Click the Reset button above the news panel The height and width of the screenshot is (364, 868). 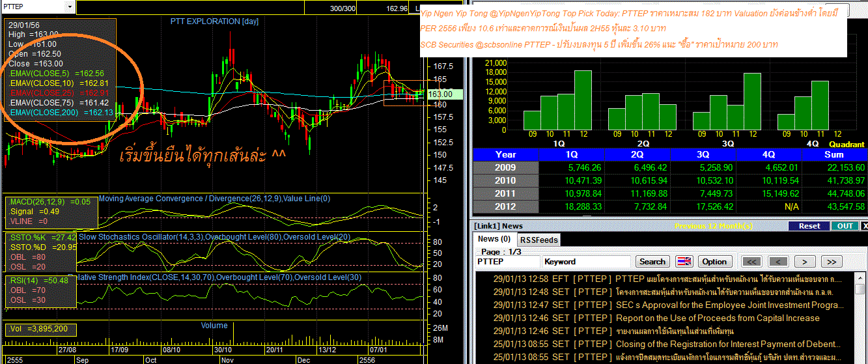point(809,226)
